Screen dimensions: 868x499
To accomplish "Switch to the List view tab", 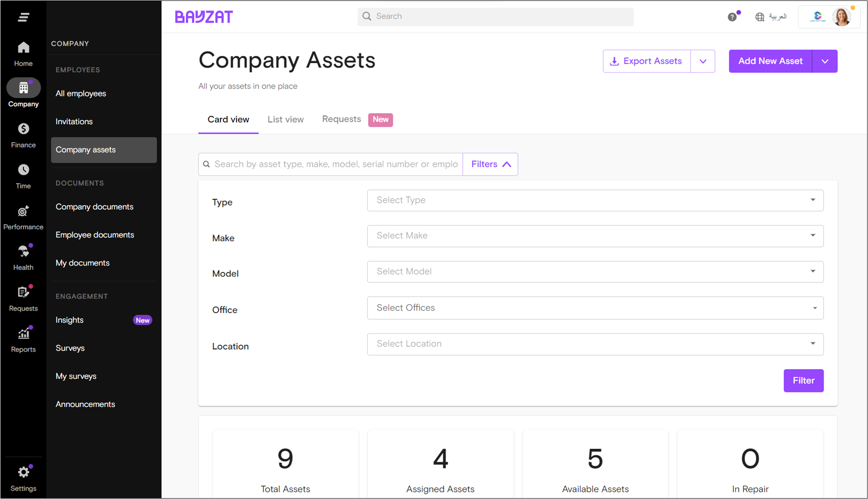I will pyautogui.click(x=286, y=119).
